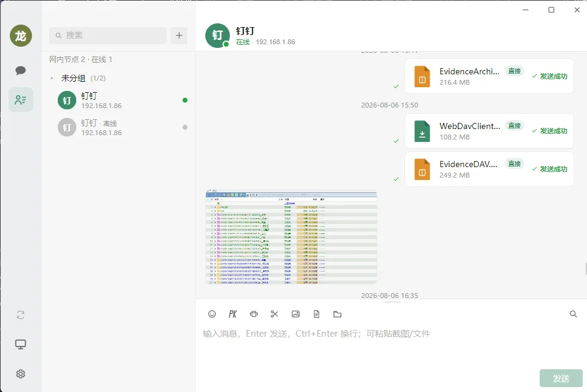Click the EvidenceArchi... file name
The width and height of the screenshot is (587, 392).
pos(470,71)
